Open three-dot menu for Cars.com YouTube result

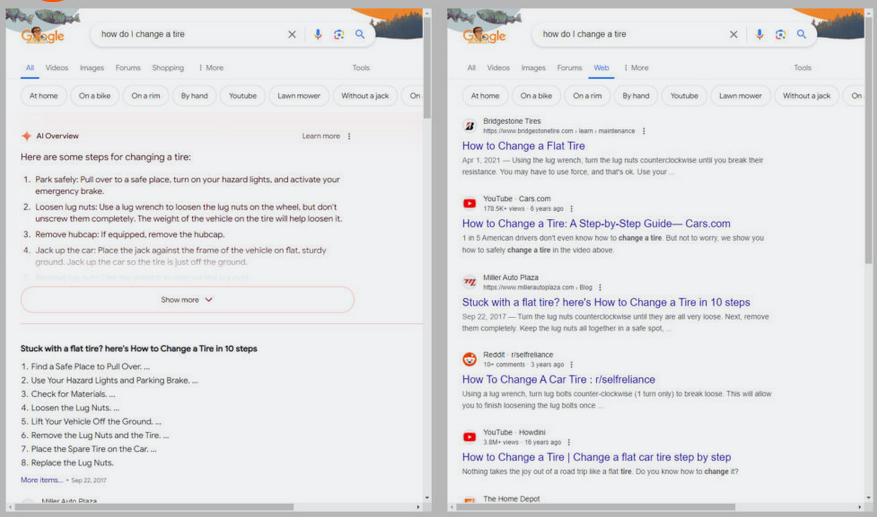click(571, 209)
